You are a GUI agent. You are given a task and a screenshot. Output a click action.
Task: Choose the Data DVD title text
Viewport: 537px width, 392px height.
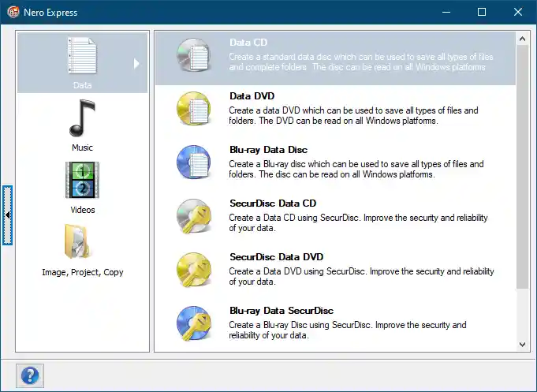[252, 96]
